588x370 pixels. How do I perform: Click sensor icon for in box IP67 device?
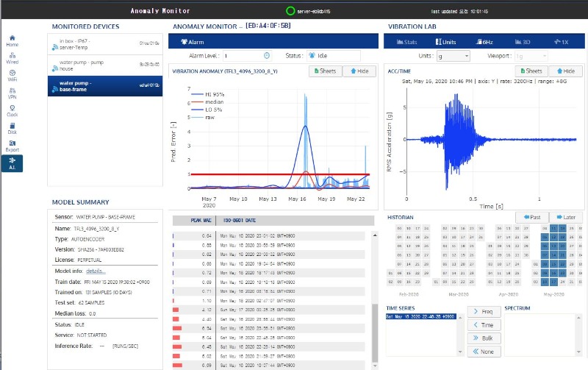tap(54, 47)
